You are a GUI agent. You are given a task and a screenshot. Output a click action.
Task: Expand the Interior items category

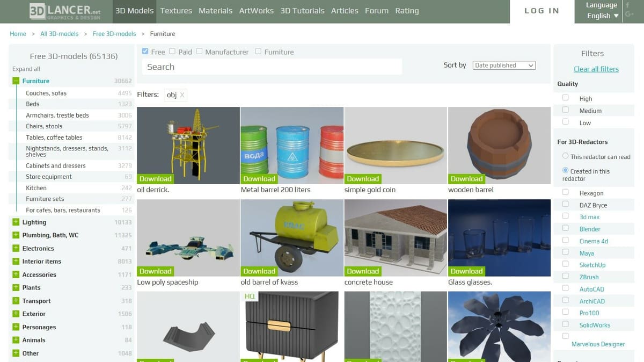(16, 262)
